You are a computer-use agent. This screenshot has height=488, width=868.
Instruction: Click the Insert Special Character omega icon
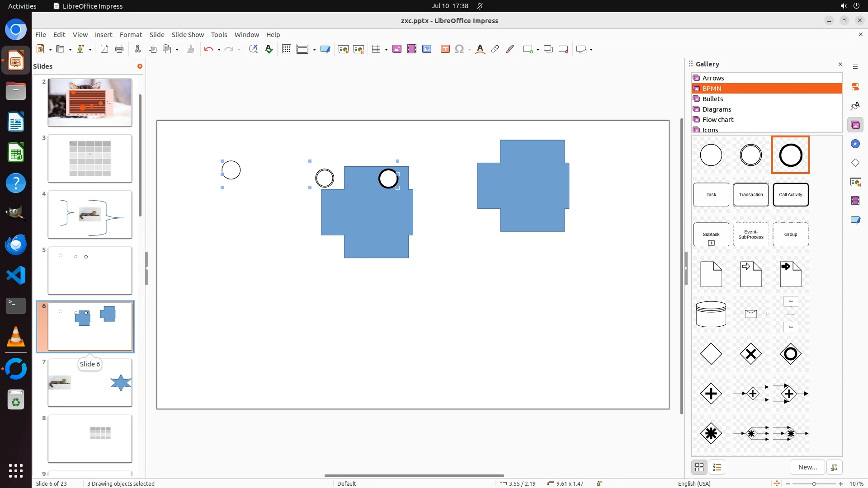(459, 49)
